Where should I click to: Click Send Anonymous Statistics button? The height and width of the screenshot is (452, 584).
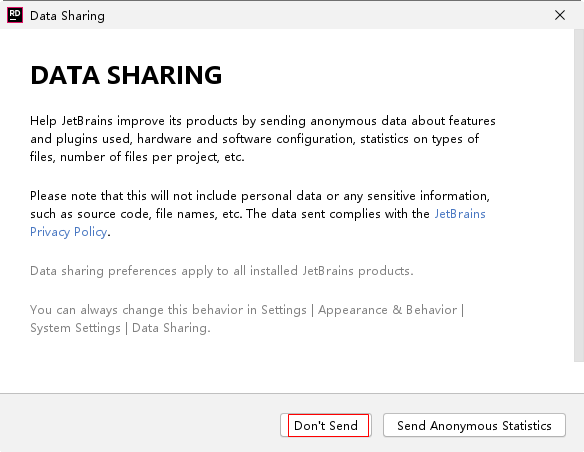pos(474,425)
